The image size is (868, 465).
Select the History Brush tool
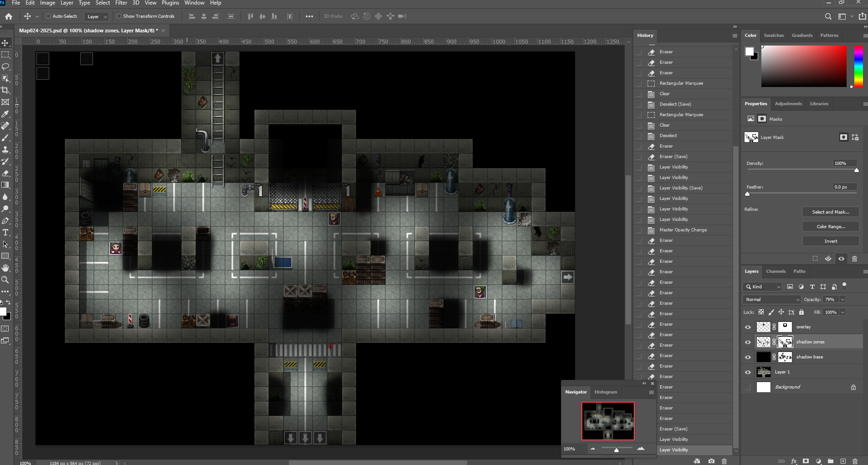[5, 161]
